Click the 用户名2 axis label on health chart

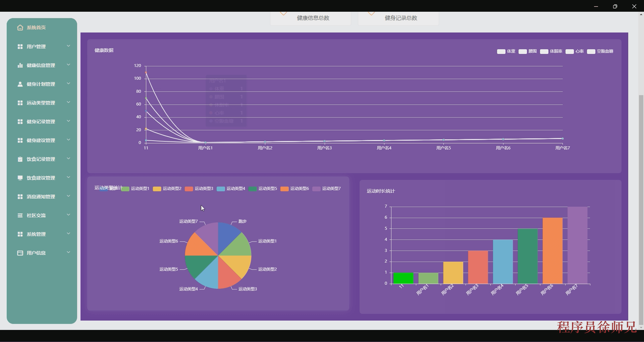[265, 148]
